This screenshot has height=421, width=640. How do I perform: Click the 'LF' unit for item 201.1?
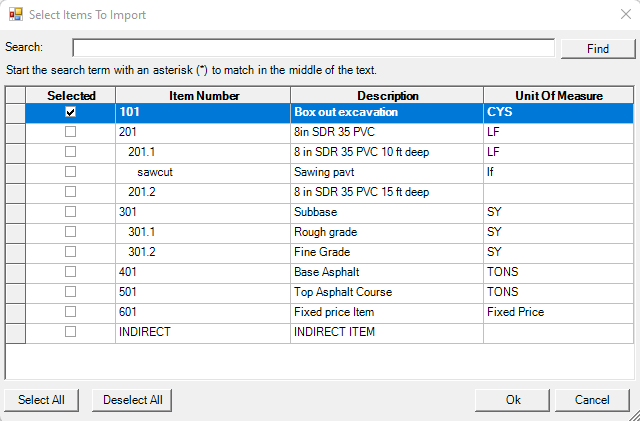(x=559, y=153)
